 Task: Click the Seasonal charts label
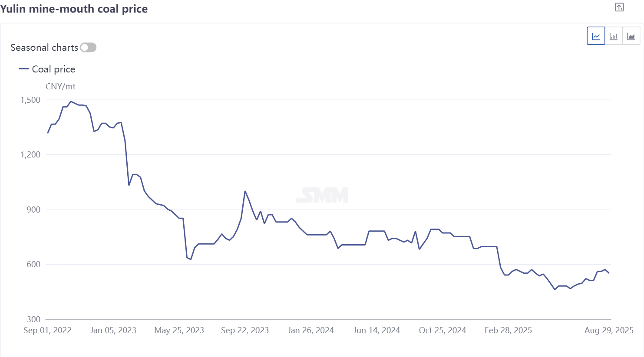[44, 48]
